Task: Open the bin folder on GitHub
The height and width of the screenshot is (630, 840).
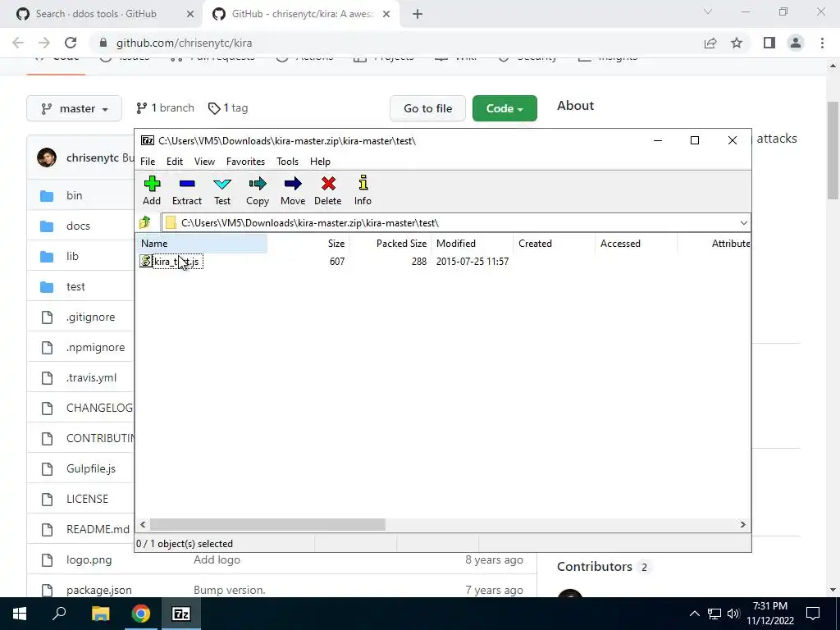Action: point(75,195)
